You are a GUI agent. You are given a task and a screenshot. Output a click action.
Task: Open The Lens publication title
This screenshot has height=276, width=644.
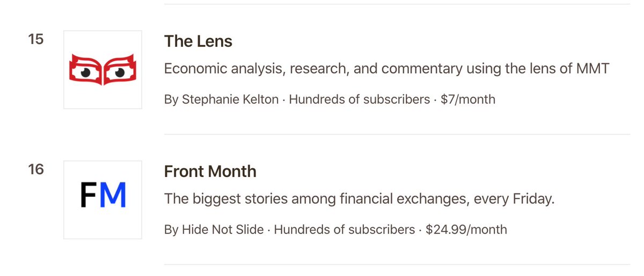(x=198, y=41)
